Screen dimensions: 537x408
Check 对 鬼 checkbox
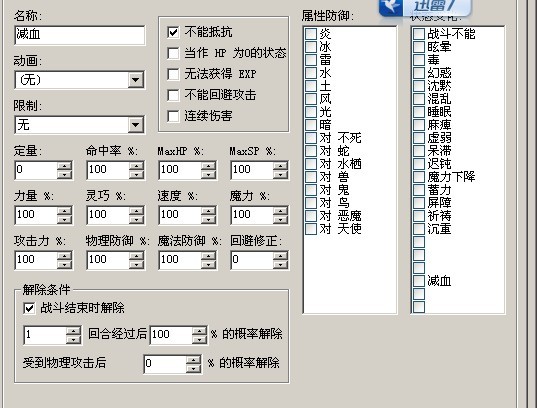pos(311,190)
